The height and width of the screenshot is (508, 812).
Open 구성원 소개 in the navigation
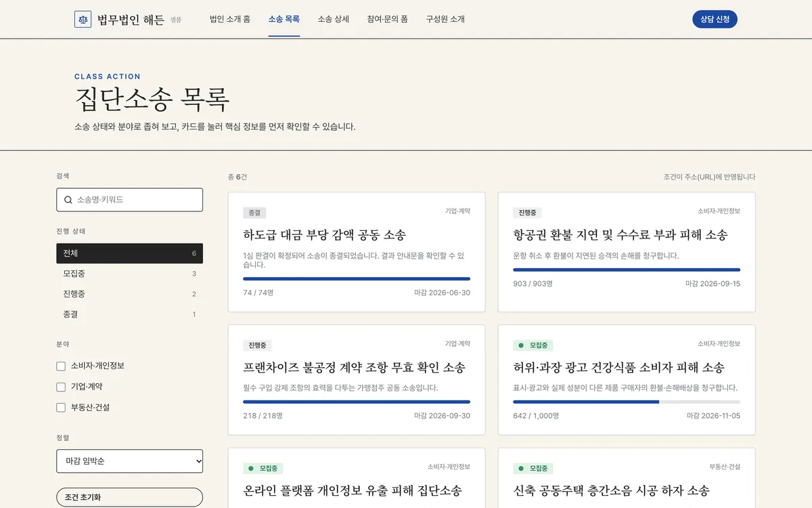445,19
